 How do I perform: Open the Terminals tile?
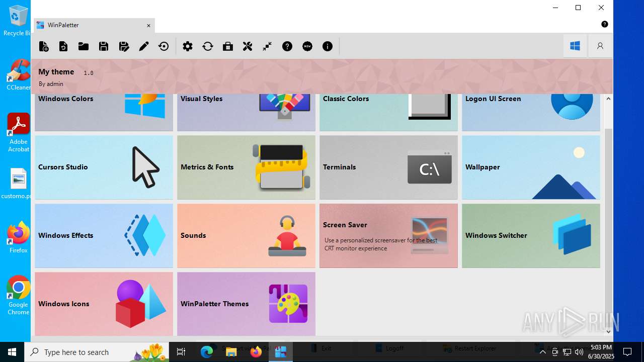388,167
